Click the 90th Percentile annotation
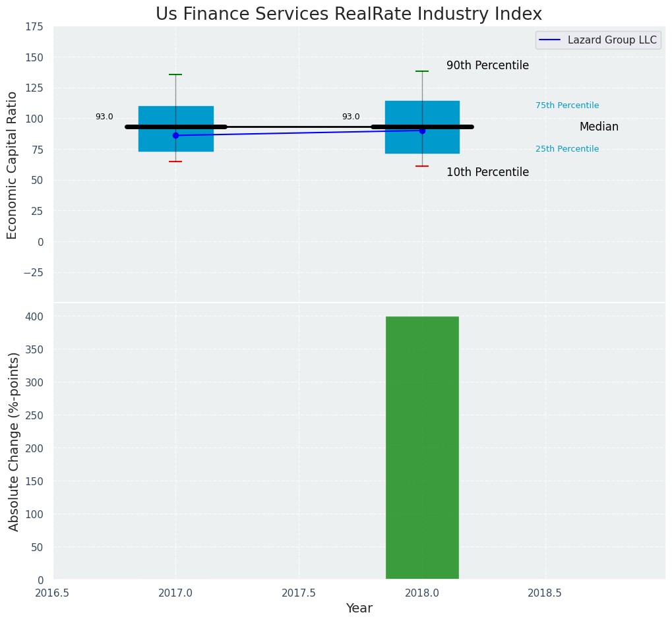This screenshot has height=621, width=672. pos(487,65)
